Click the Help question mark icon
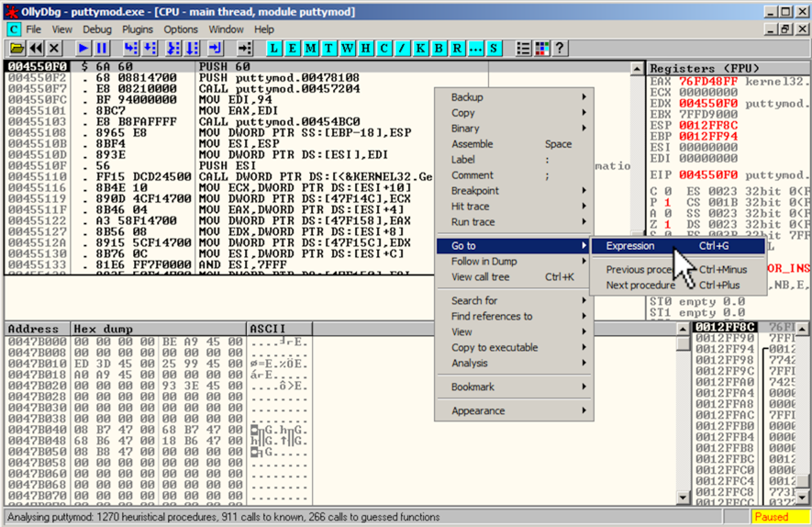This screenshot has height=527, width=812. click(559, 48)
